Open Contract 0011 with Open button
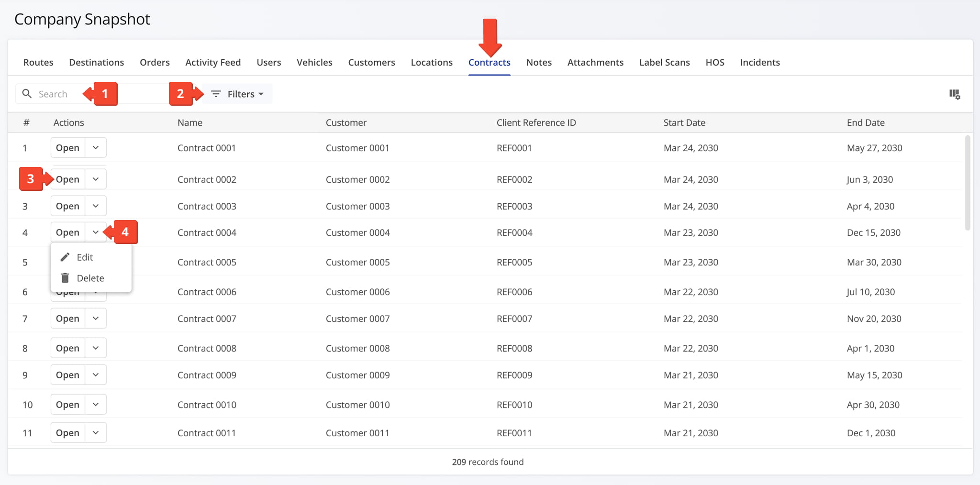The image size is (980, 485). pyautogui.click(x=68, y=432)
